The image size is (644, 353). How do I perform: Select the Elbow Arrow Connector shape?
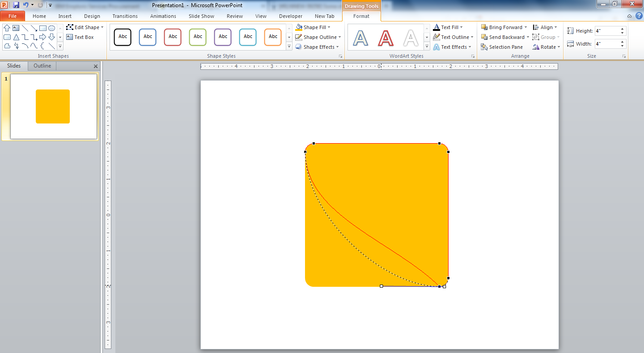[x=34, y=37]
